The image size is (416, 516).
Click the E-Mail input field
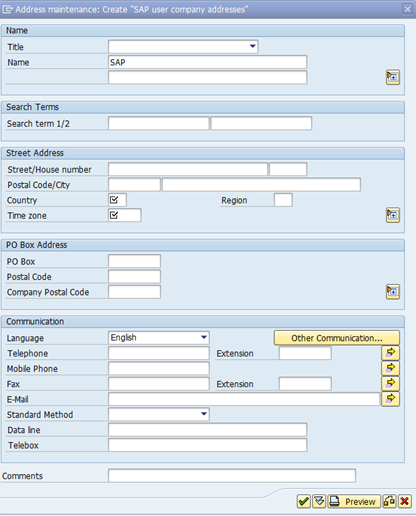[x=244, y=399]
